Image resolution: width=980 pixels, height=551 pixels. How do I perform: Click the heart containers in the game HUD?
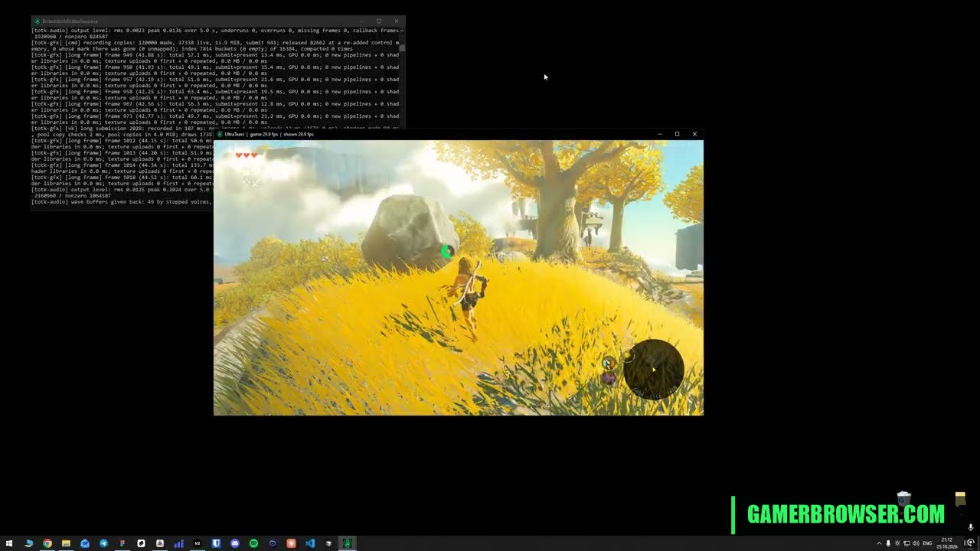[x=246, y=155]
